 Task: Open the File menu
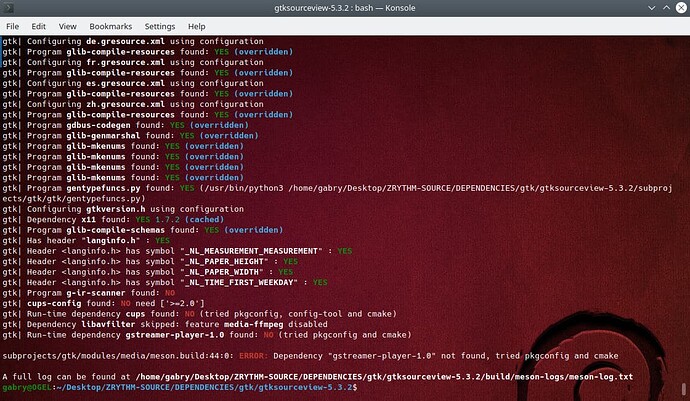[12, 26]
